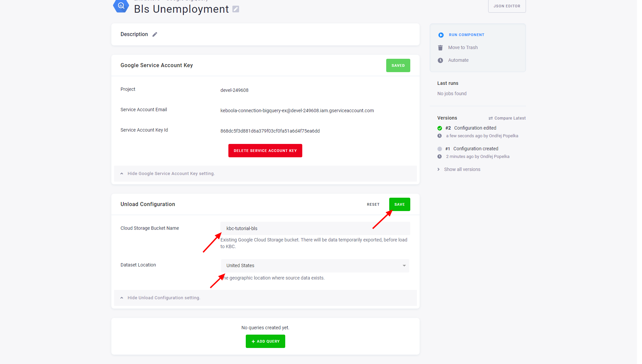642x364 pixels.
Task: Click green checkmark of version #2
Action: coord(440,128)
